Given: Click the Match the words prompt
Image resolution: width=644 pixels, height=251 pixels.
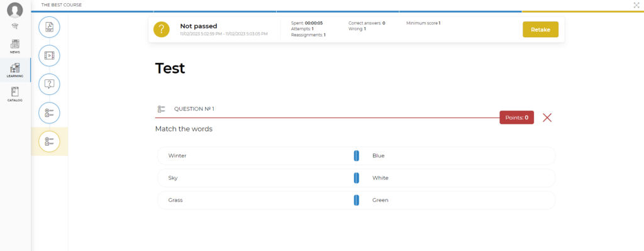Looking at the screenshot, I should coord(184,129).
